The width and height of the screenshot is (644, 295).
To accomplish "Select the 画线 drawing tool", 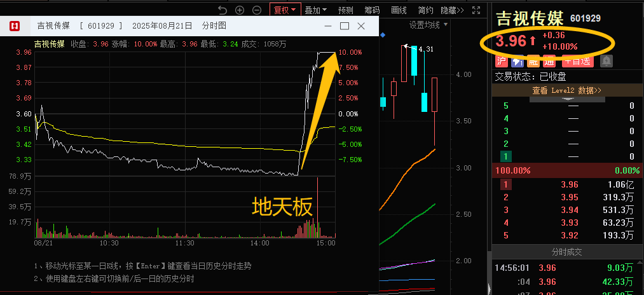I will point(399,10).
